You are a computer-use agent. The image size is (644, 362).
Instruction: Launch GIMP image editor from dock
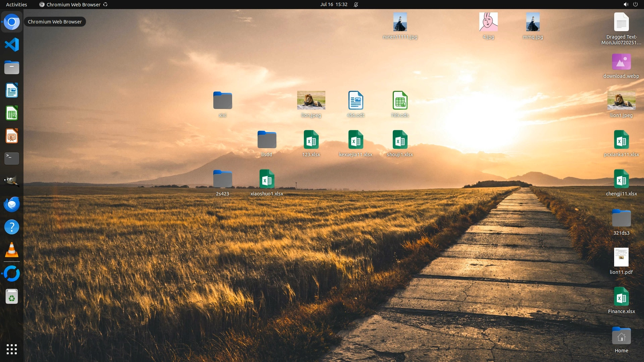pyautogui.click(x=12, y=181)
